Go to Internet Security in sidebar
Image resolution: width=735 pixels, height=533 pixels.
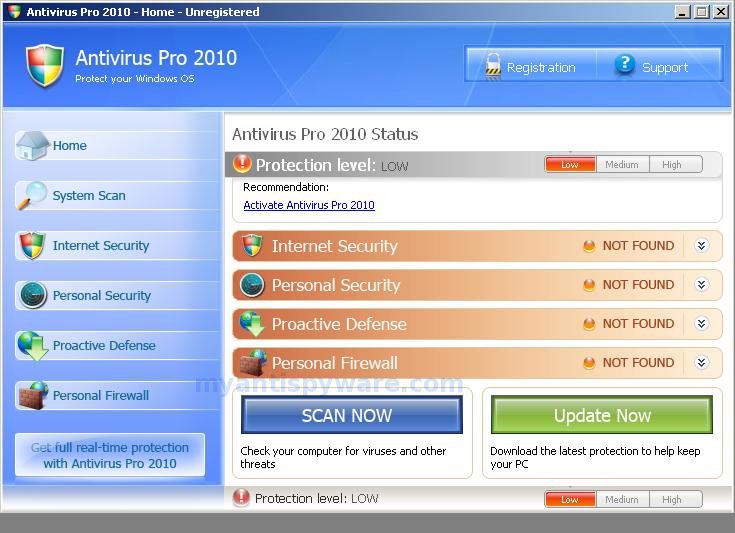[x=117, y=245]
